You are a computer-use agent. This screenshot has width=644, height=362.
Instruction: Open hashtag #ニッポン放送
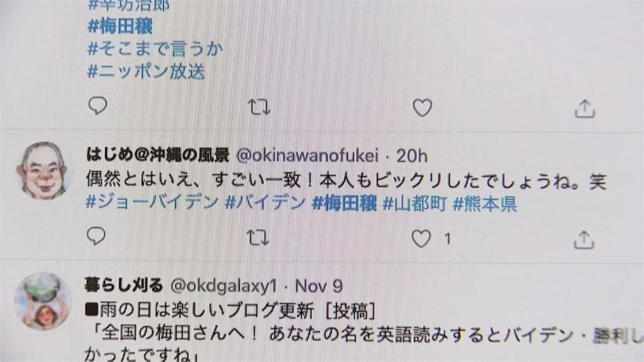click(146, 72)
